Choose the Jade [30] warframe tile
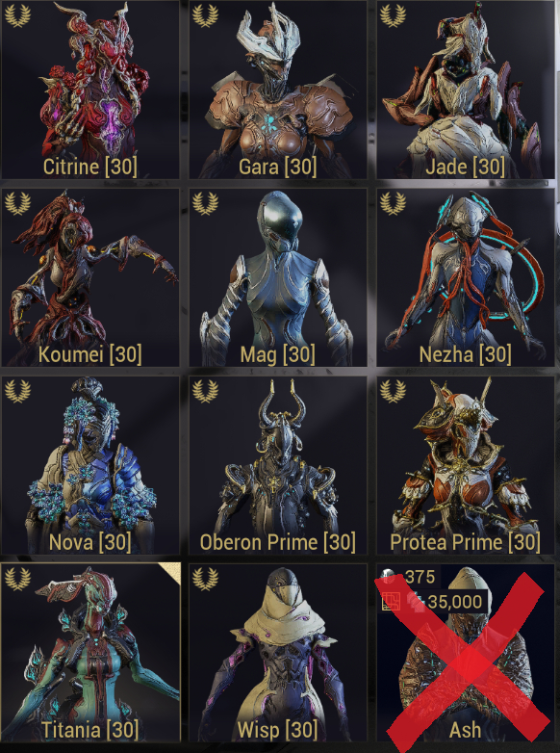 tap(466, 90)
